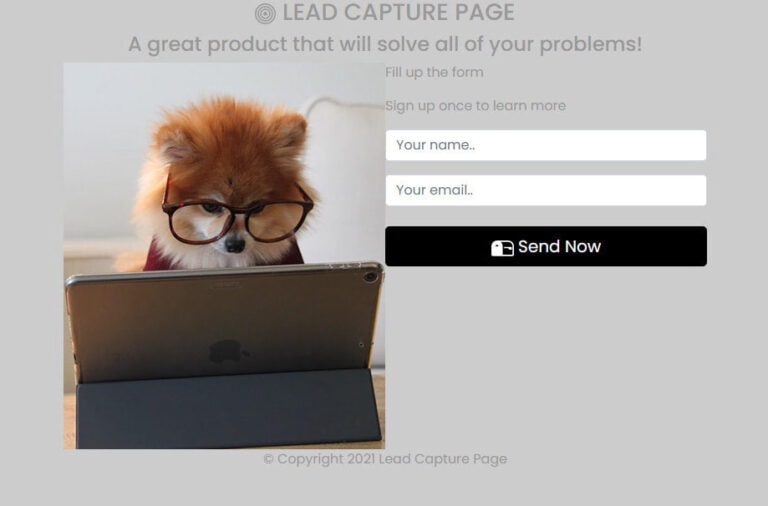Click the copyright symbol in the footer
The image size is (768, 506).
268,459
